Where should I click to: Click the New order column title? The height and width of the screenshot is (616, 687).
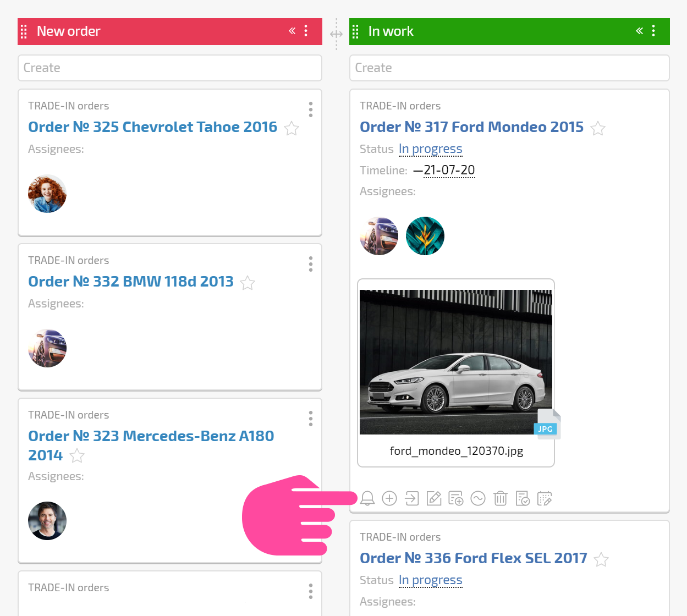(69, 31)
